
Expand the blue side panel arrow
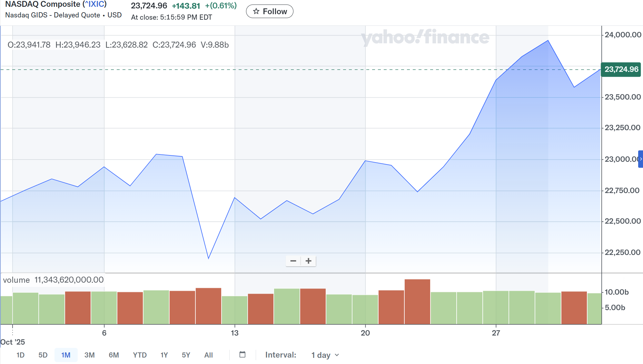[640, 159]
